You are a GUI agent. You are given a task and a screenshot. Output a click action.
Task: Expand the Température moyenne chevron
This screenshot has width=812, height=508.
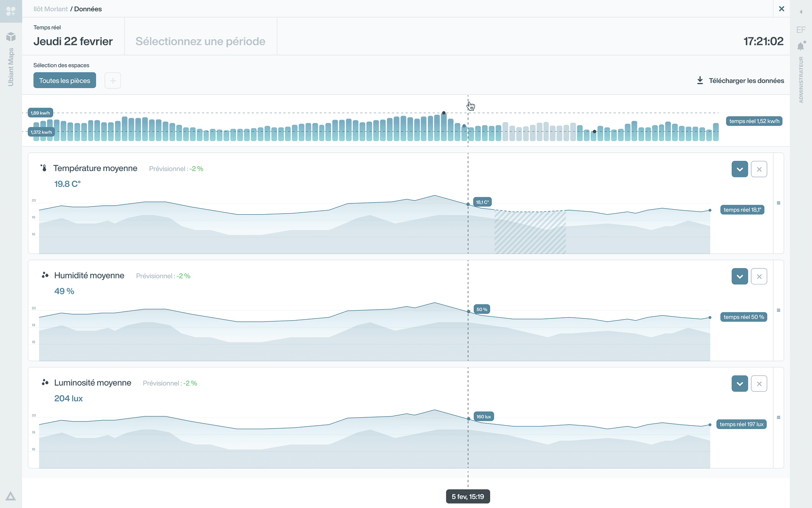tap(740, 169)
